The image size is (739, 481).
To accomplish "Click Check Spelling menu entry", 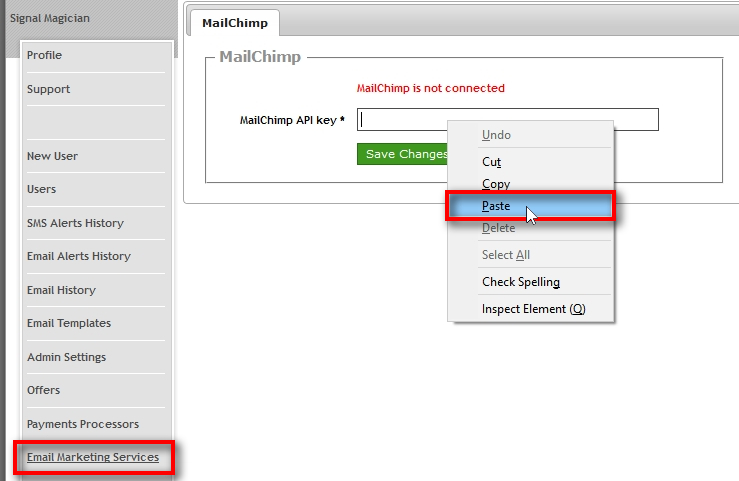I will [x=520, y=282].
